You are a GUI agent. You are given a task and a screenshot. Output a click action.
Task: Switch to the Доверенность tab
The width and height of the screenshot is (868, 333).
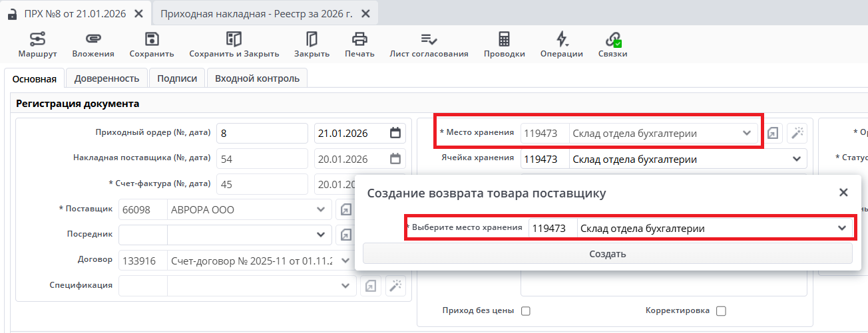point(107,78)
